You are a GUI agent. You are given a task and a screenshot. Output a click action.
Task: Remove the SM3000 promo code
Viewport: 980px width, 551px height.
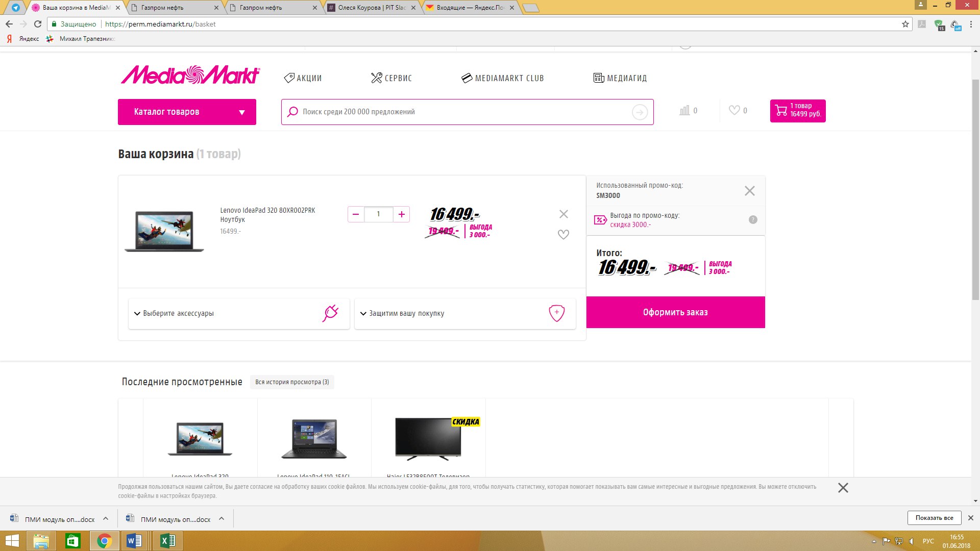[x=749, y=191]
